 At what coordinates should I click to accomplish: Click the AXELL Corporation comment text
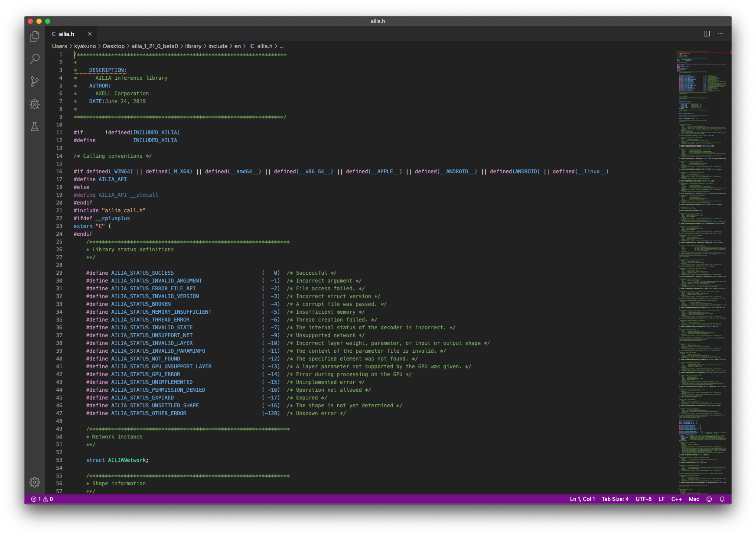pyautogui.click(x=122, y=94)
